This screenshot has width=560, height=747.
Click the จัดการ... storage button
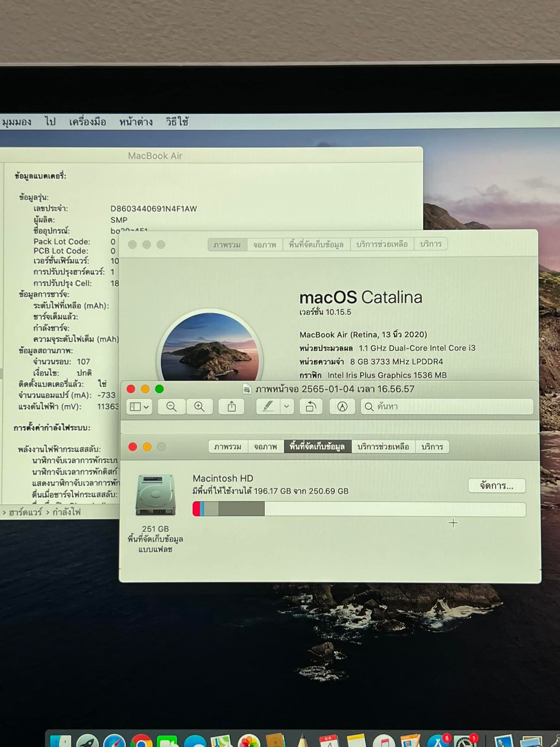coord(497,486)
